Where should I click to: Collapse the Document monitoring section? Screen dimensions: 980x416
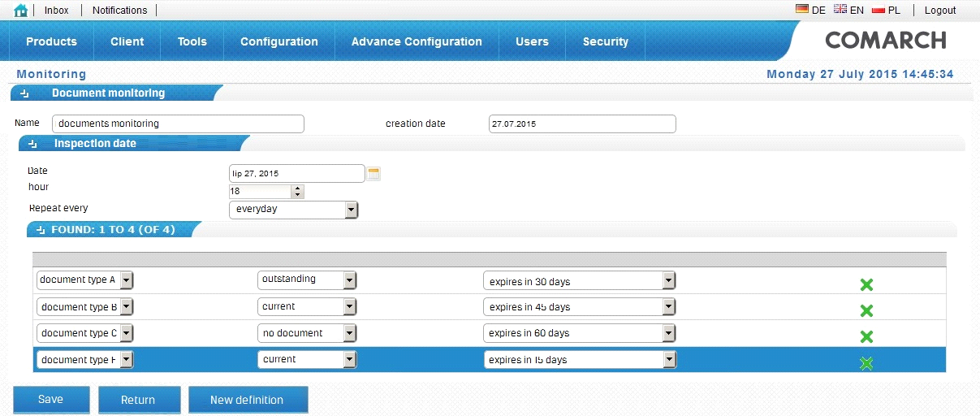pos(24,94)
